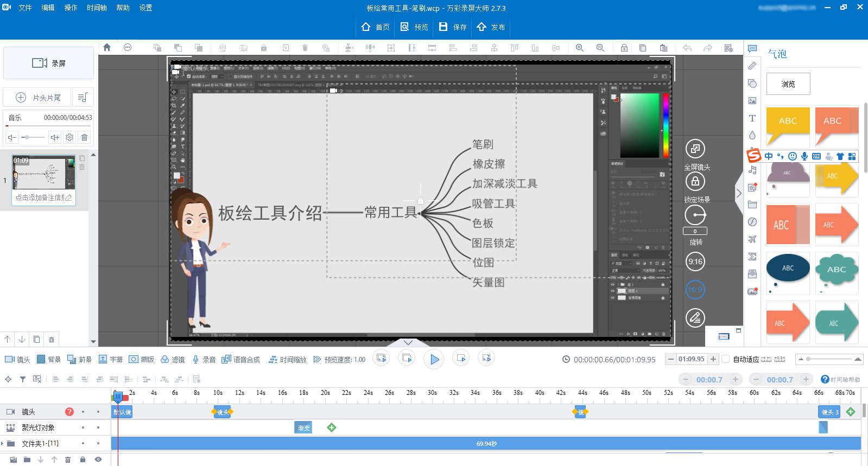The image size is (868, 466).
Task: Open the shapes sidebar icon
Action: pos(752,84)
